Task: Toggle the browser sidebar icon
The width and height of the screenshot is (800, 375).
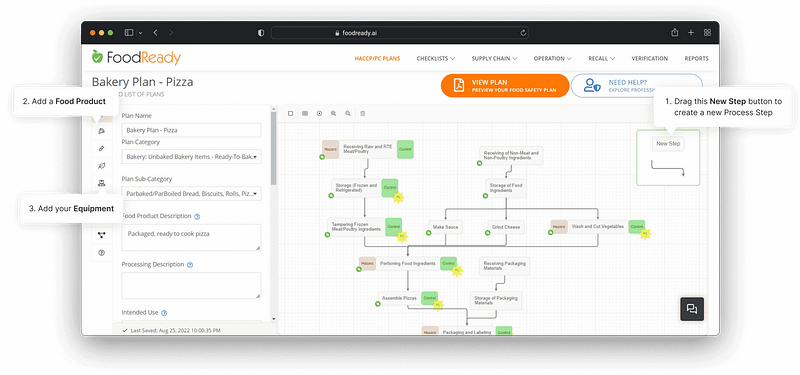Action: 129,33
